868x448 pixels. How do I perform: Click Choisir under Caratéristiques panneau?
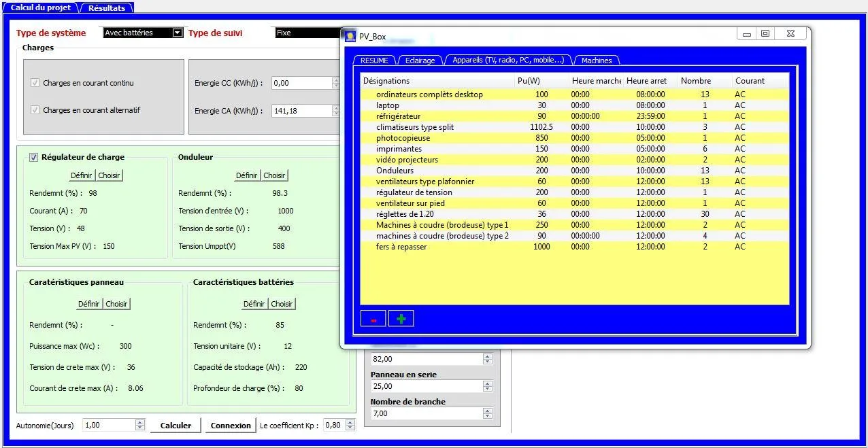click(116, 304)
